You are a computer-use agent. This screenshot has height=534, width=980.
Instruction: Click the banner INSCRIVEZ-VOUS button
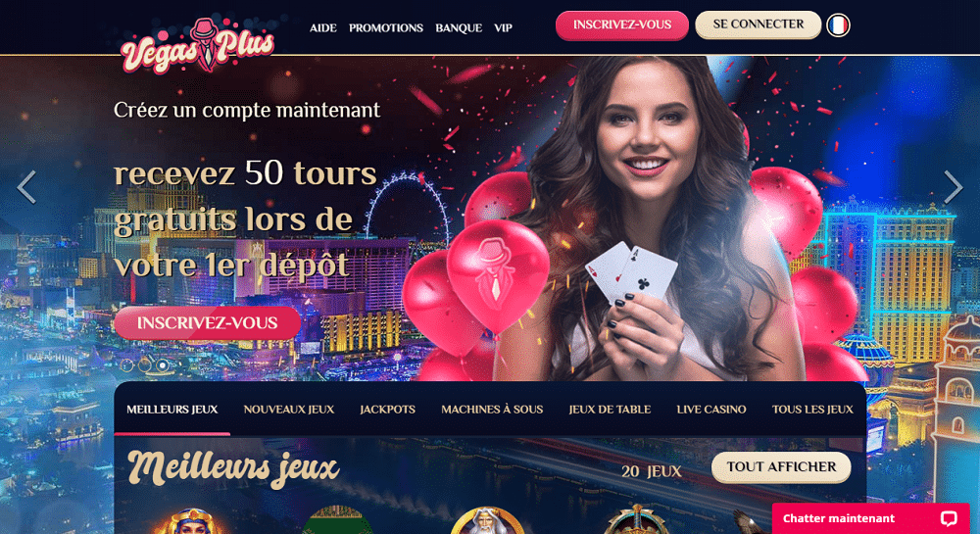pyautogui.click(x=208, y=323)
